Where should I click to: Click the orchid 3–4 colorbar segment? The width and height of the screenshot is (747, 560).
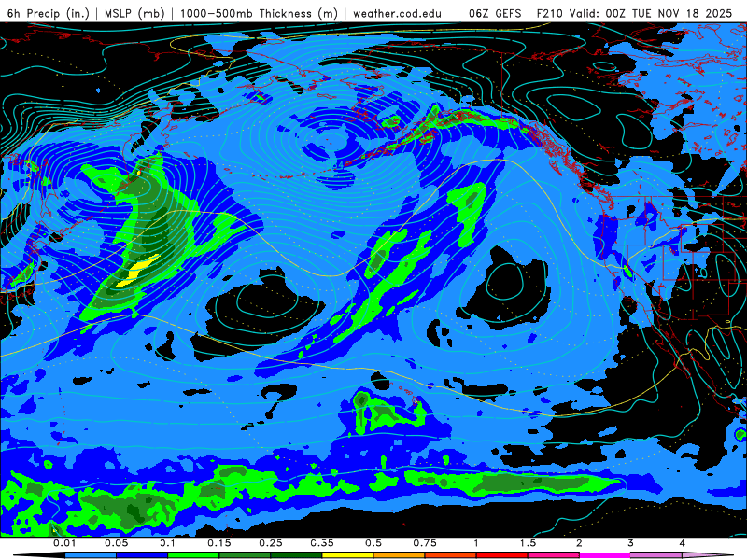[x=656, y=555]
